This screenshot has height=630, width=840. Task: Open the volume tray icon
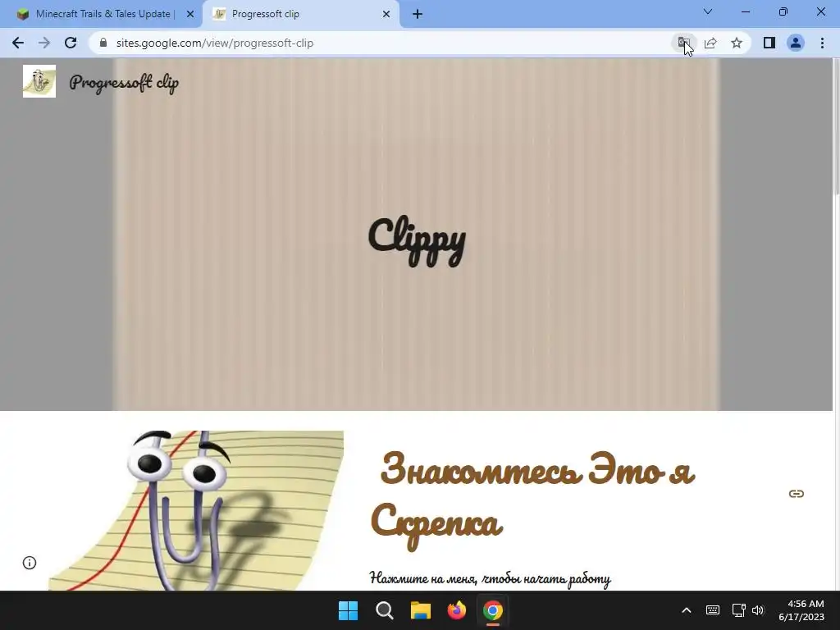(x=758, y=610)
